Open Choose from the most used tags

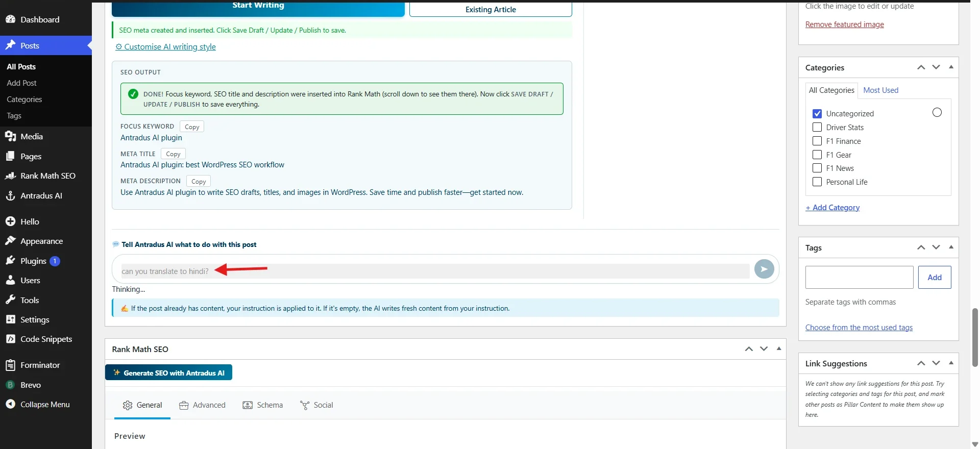pyautogui.click(x=859, y=328)
